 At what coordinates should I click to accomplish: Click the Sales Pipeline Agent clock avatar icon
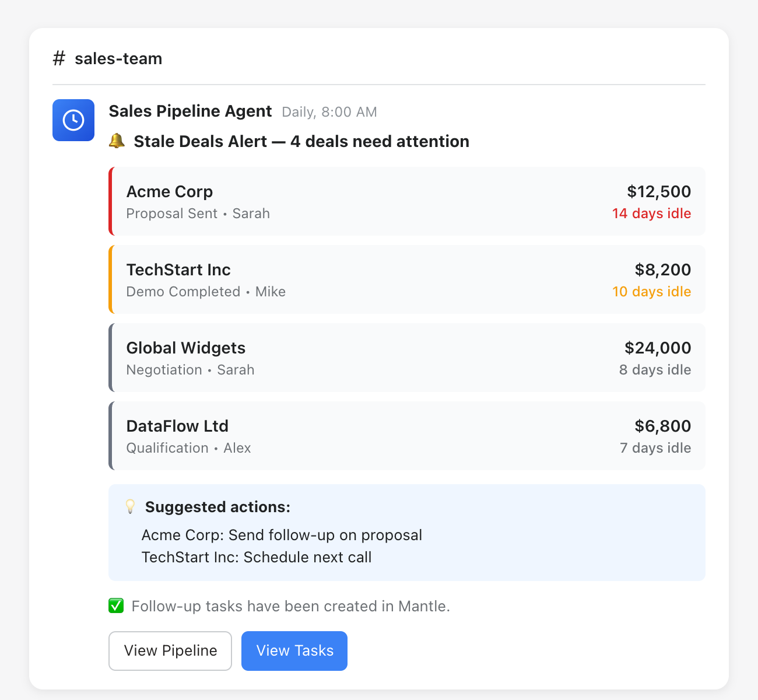(73, 120)
